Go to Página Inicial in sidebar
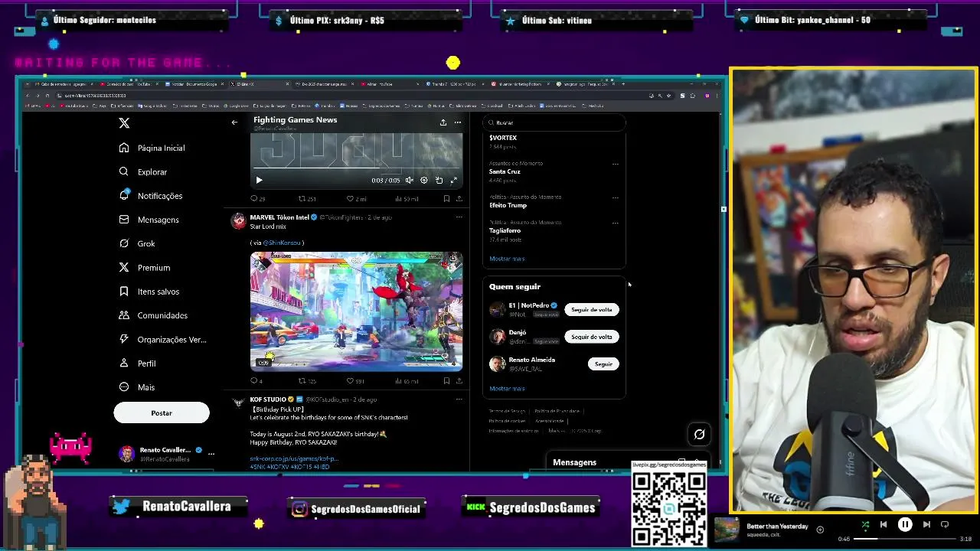 coord(152,148)
